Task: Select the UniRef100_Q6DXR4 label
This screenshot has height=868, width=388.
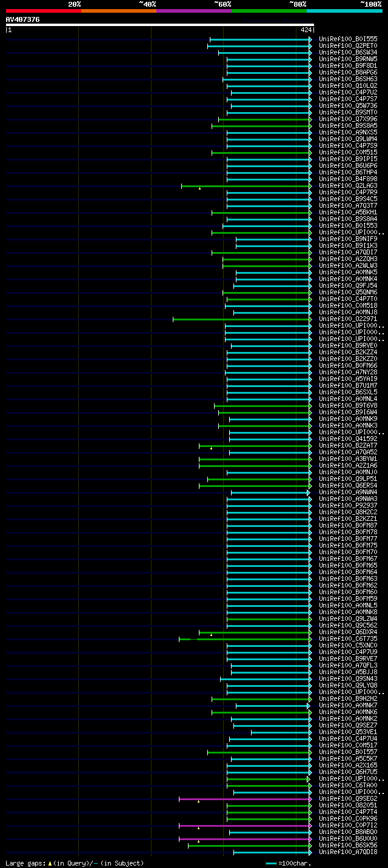Action: tap(348, 632)
